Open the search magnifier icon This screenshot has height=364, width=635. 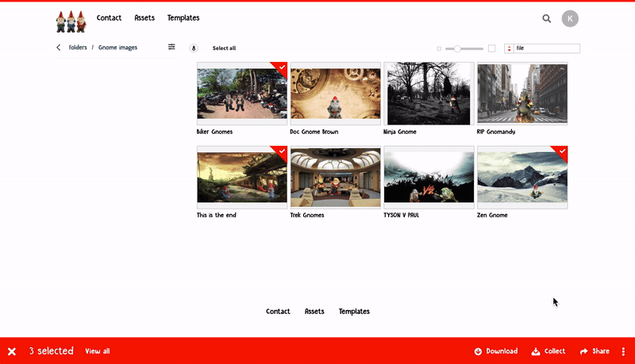pyautogui.click(x=547, y=18)
